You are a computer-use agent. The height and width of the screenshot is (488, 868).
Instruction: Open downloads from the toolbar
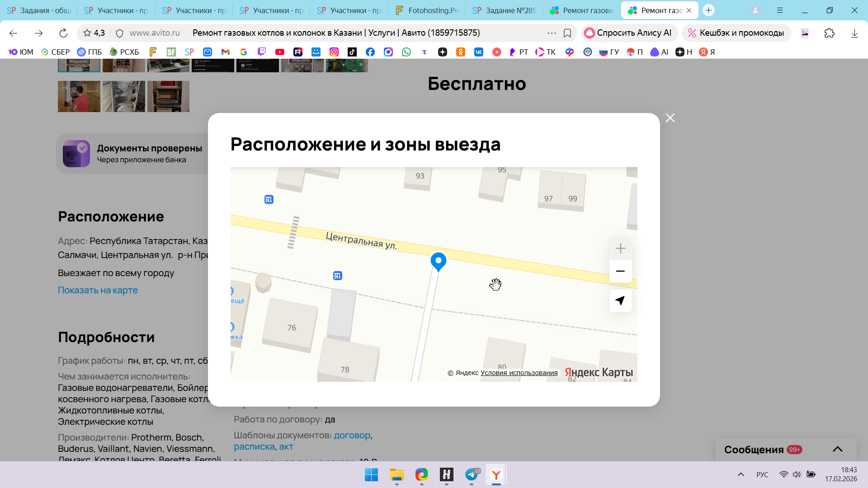[x=854, y=33]
